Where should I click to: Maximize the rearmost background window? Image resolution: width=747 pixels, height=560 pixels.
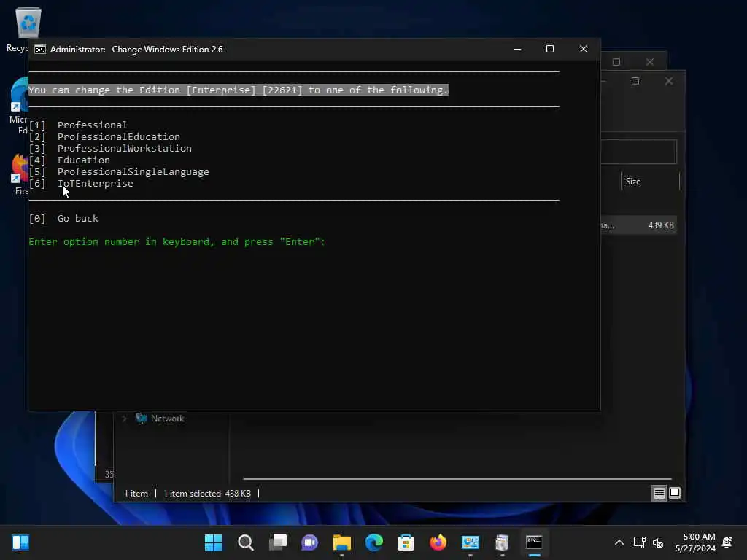coord(616,62)
